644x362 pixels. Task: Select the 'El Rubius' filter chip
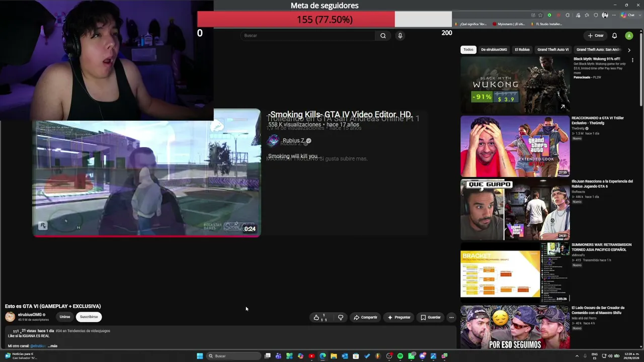click(522, 50)
